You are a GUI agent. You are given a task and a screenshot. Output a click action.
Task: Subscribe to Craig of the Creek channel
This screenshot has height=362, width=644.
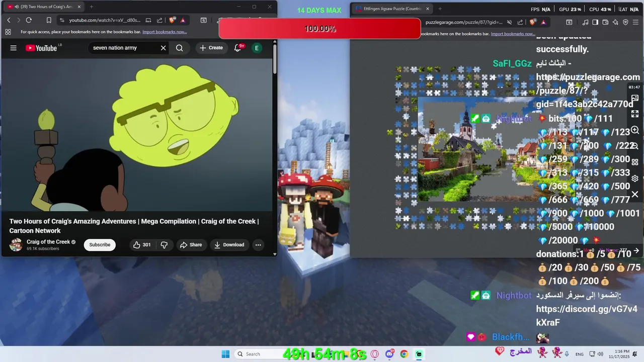pyautogui.click(x=100, y=245)
